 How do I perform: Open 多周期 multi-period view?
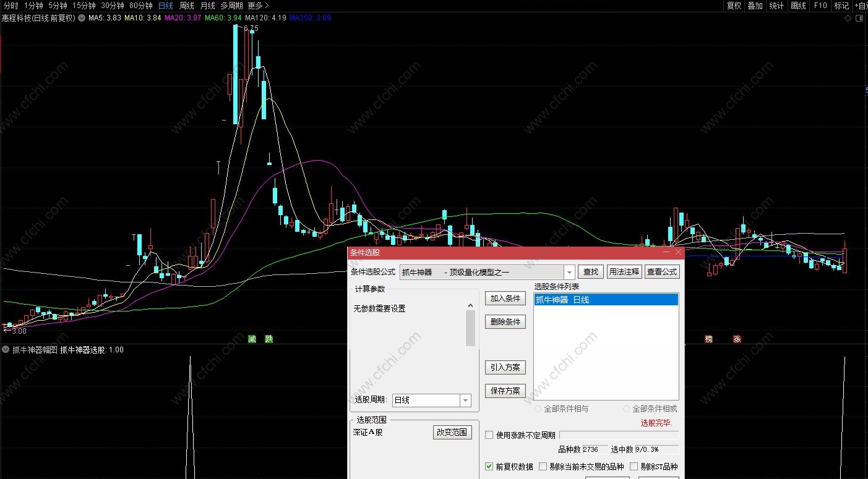(232, 6)
